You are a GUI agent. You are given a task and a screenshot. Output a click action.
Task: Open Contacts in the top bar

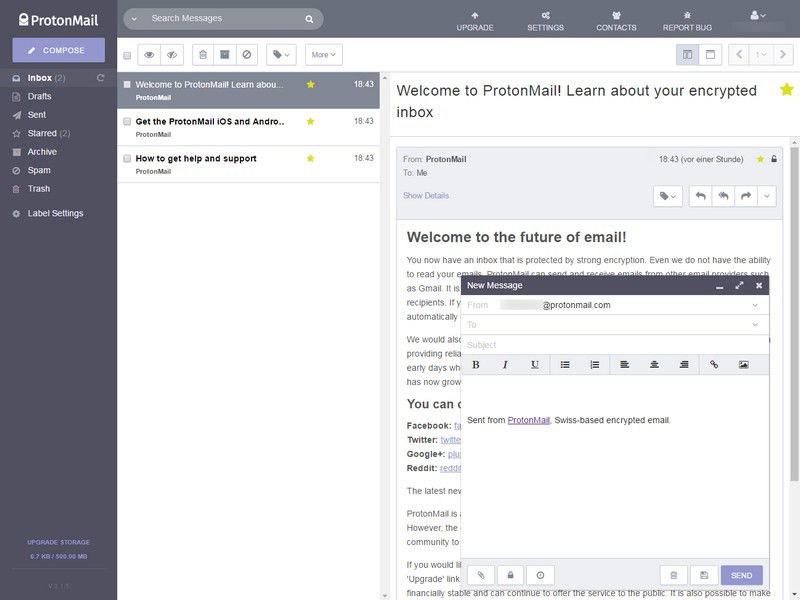click(x=616, y=21)
